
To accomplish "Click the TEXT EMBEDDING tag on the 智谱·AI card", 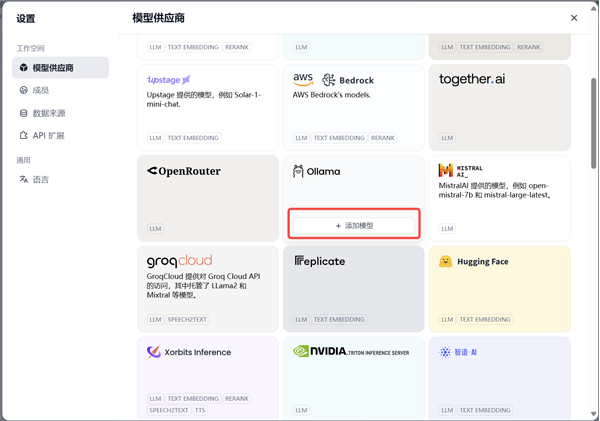I will [485, 410].
